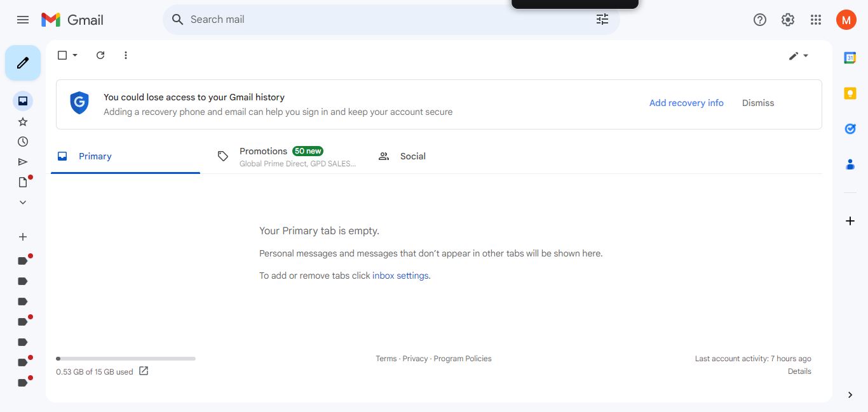This screenshot has height=412, width=868.
Task: Click the Compose pencil button
Action: [x=23, y=63]
